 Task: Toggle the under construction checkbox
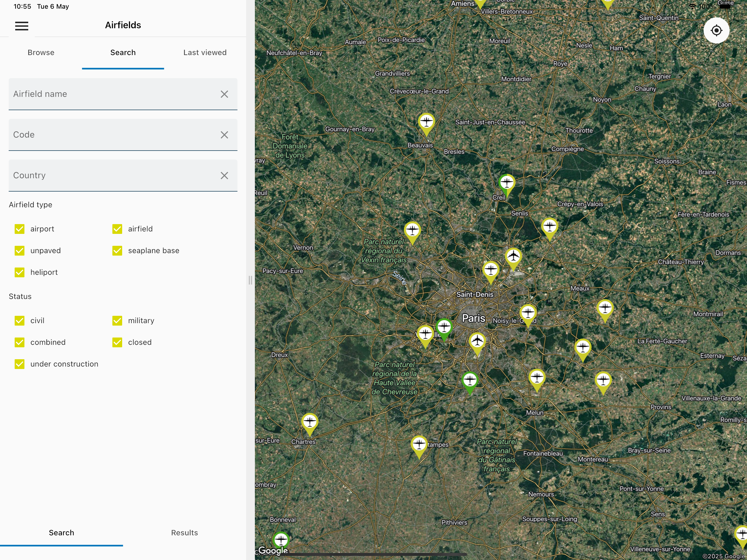point(20,364)
